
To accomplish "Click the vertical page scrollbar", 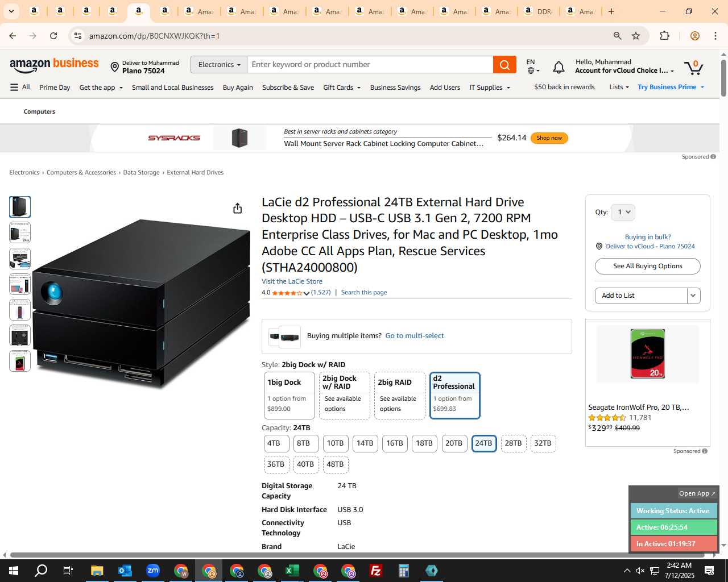I will (723, 77).
